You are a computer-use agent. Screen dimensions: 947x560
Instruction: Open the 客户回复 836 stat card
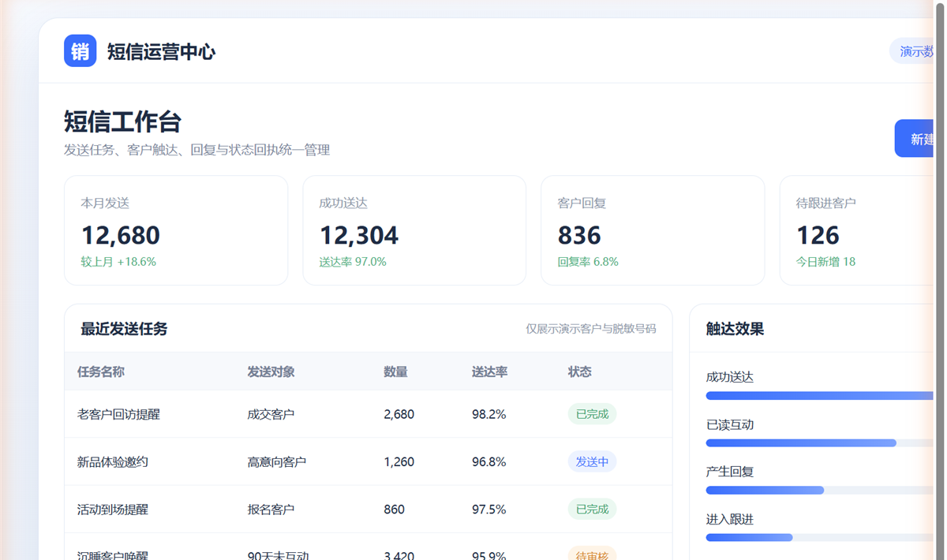653,230
